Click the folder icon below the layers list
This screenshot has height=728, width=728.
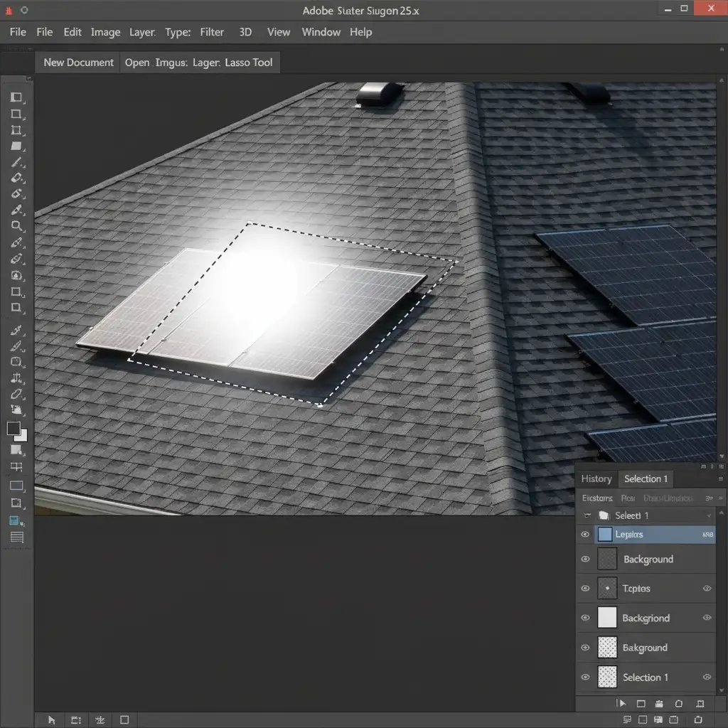tap(660, 704)
